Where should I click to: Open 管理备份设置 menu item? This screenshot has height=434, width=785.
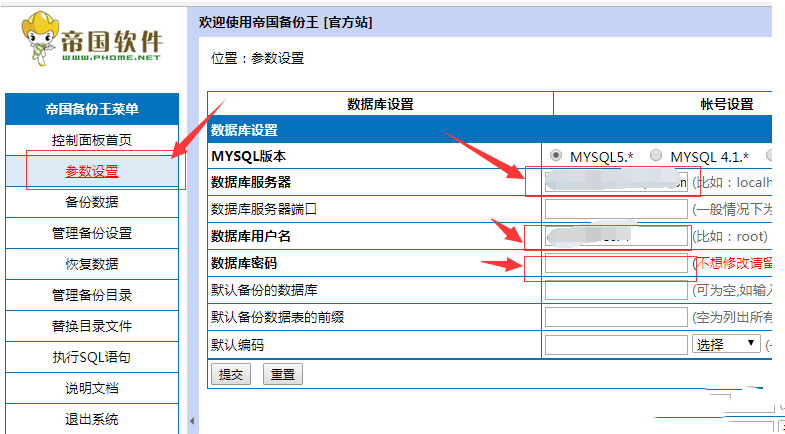92,233
